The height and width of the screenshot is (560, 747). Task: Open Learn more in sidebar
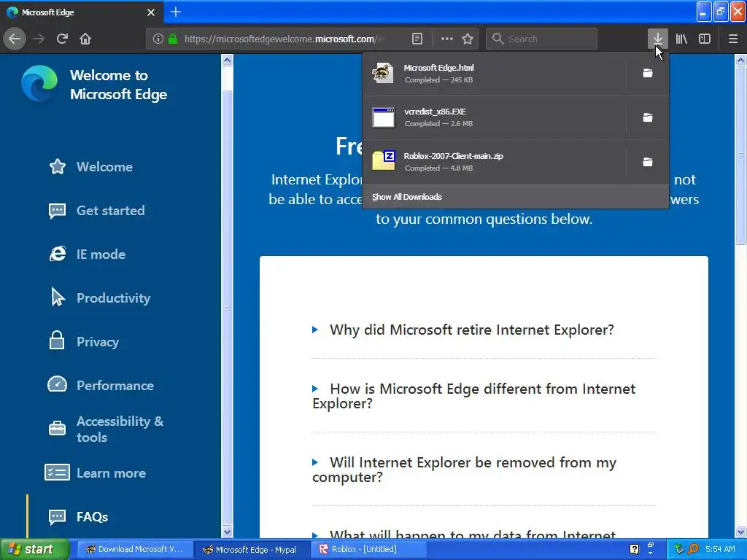point(96,472)
